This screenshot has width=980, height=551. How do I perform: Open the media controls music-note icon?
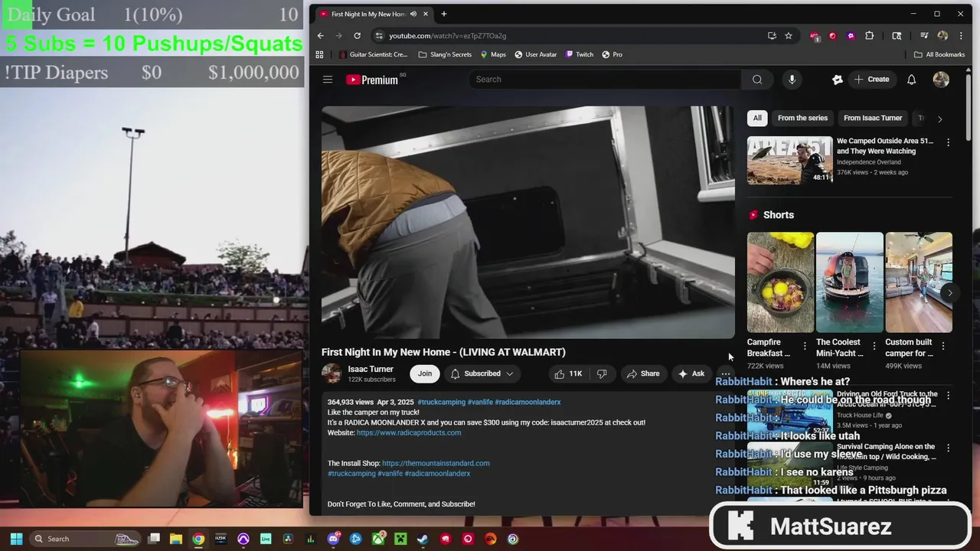[x=924, y=35]
